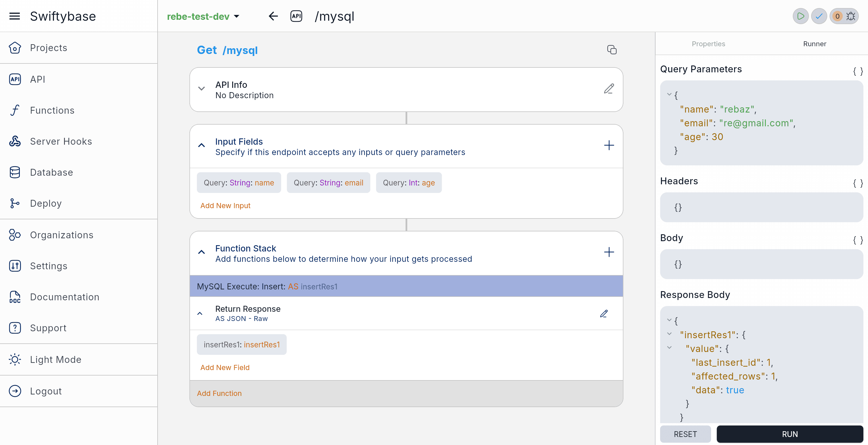The width and height of the screenshot is (868, 445).
Task: Click the age value 30
Action: pyautogui.click(x=717, y=137)
